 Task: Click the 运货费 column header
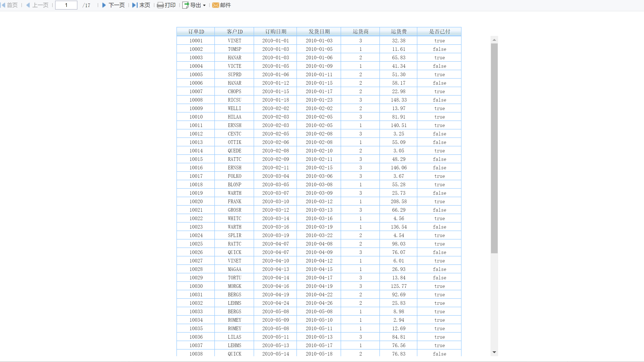(398, 31)
